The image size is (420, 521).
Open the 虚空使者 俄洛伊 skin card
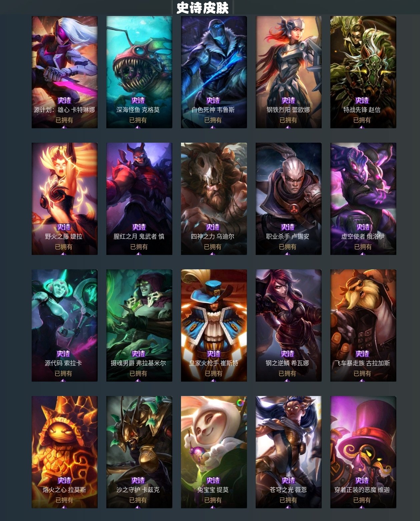(x=363, y=199)
